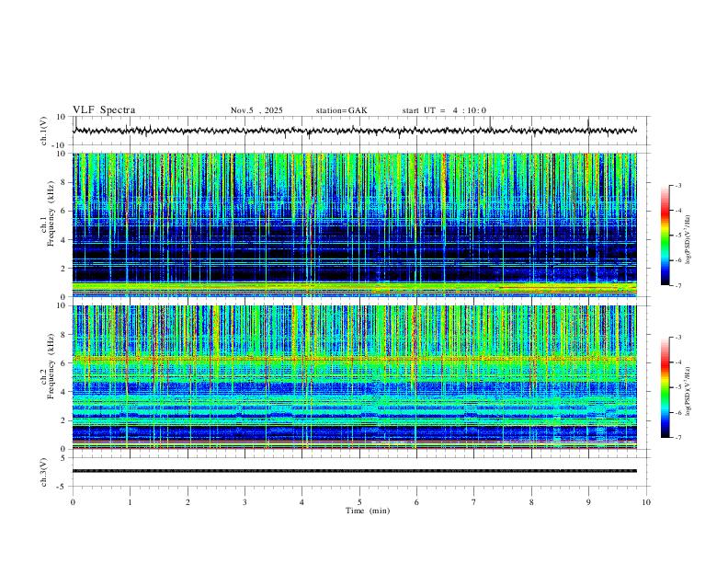Click the "5" tick of the ch.3(V) axis
Viewport: 728px width, 563px height.
click(64, 458)
